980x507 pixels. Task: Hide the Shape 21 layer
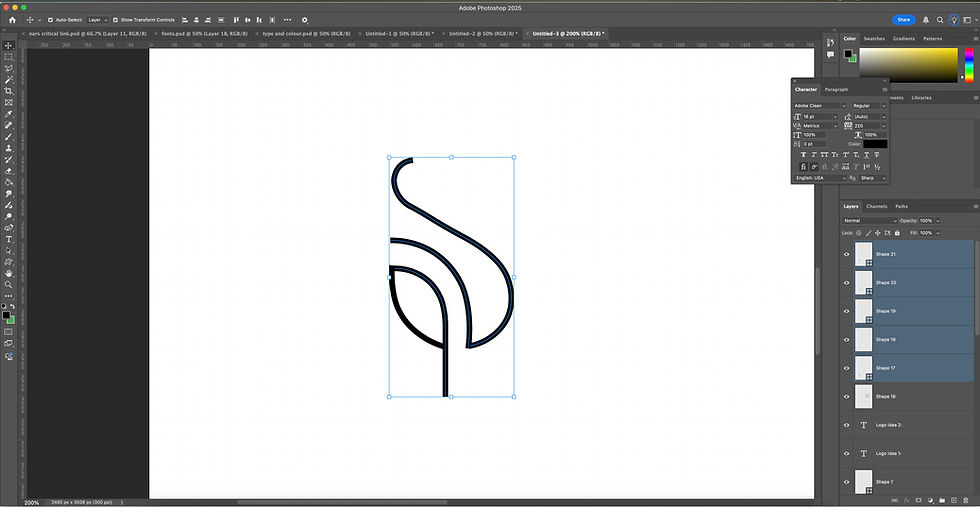(847, 254)
